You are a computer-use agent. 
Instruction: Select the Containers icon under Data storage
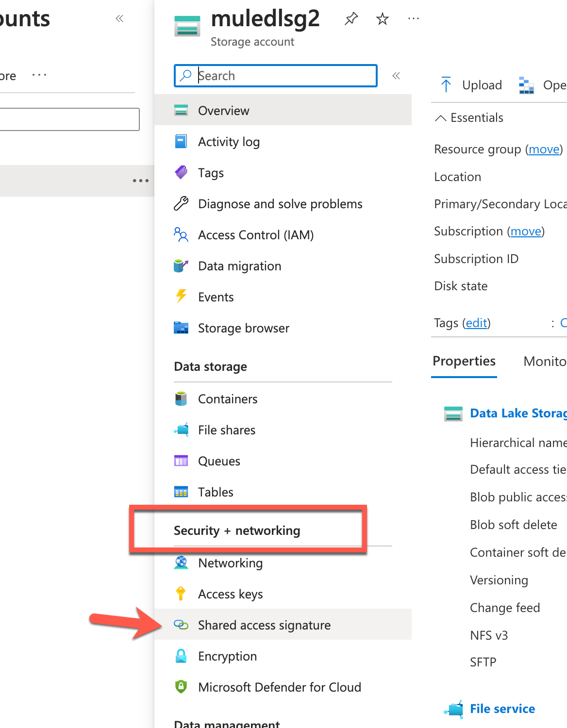click(x=181, y=398)
